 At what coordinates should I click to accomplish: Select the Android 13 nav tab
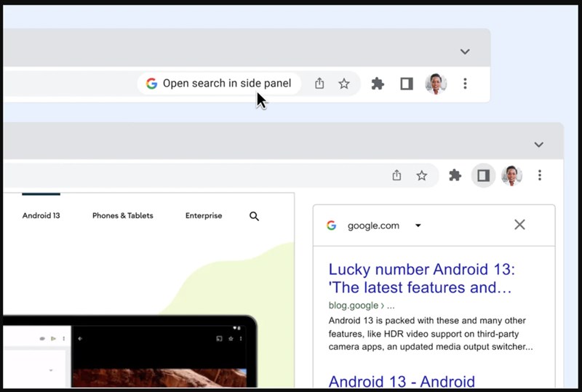tap(41, 216)
